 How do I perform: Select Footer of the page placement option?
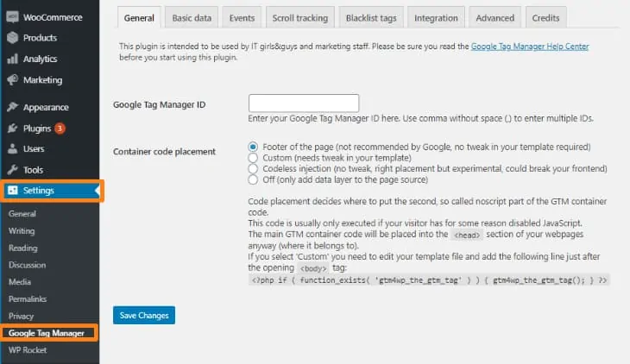[253, 147]
